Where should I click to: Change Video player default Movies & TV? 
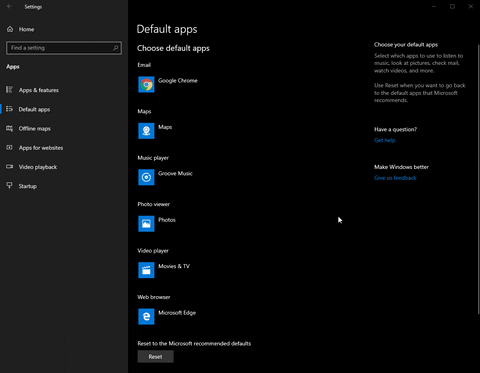(x=174, y=266)
